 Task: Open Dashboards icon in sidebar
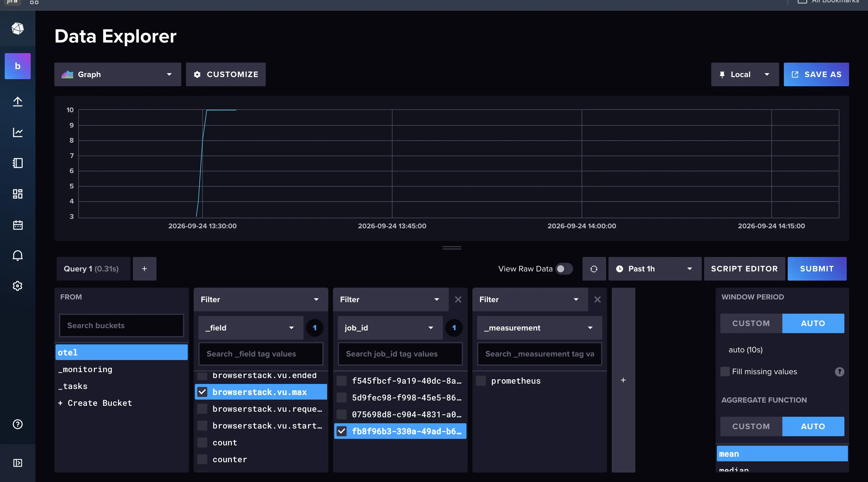(17, 194)
